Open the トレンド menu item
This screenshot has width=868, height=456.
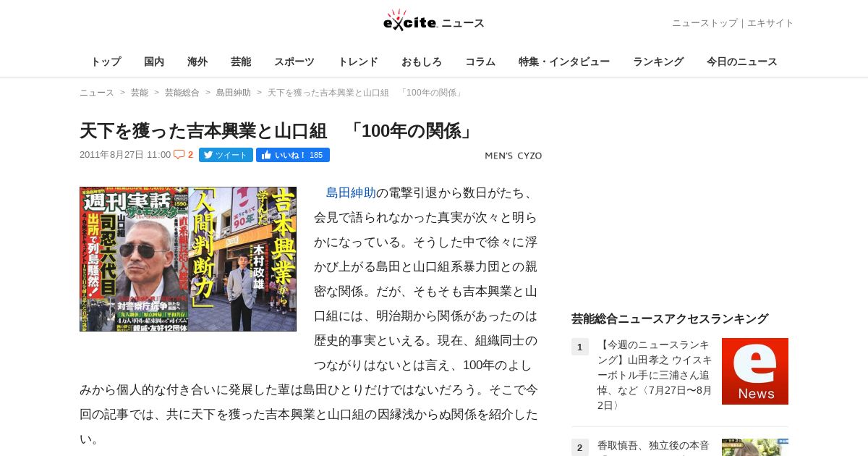click(x=358, y=62)
